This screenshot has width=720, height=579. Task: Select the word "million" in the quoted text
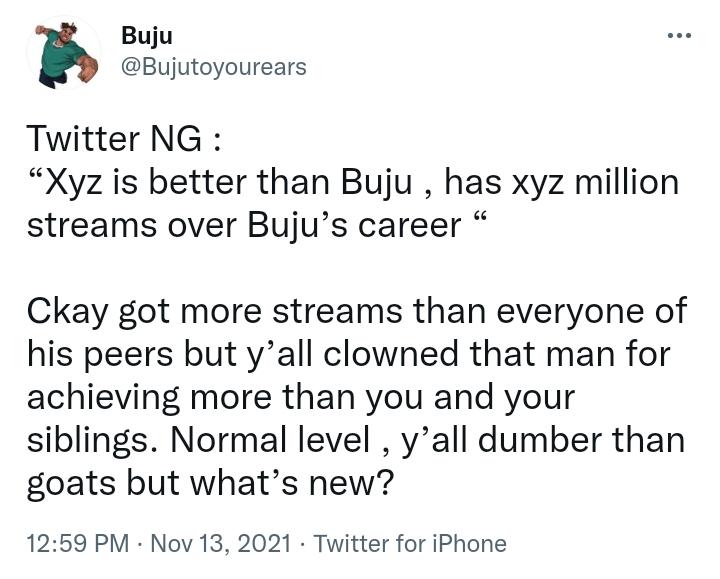[627, 182]
